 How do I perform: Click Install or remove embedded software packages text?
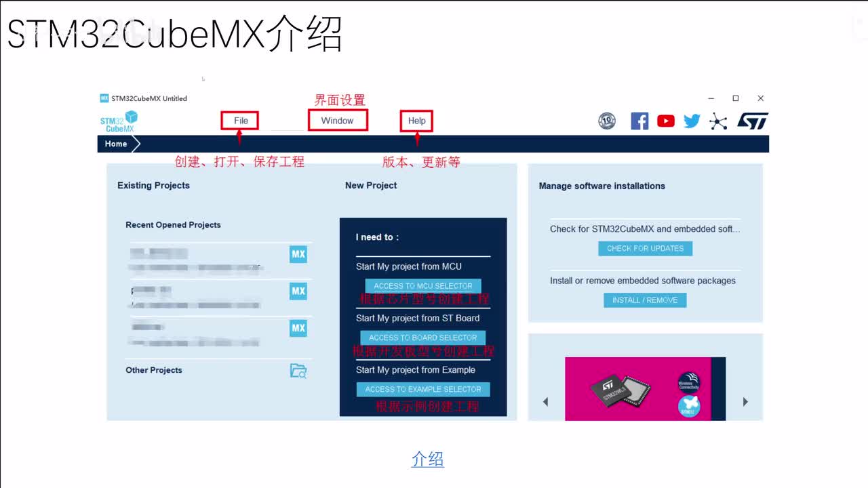pyautogui.click(x=643, y=281)
